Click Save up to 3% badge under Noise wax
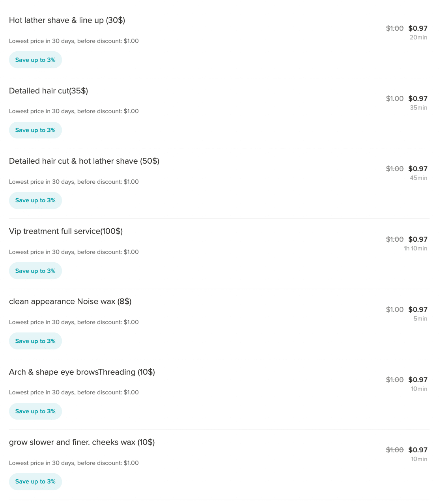The image size is (441, 504). coord(36,341)
